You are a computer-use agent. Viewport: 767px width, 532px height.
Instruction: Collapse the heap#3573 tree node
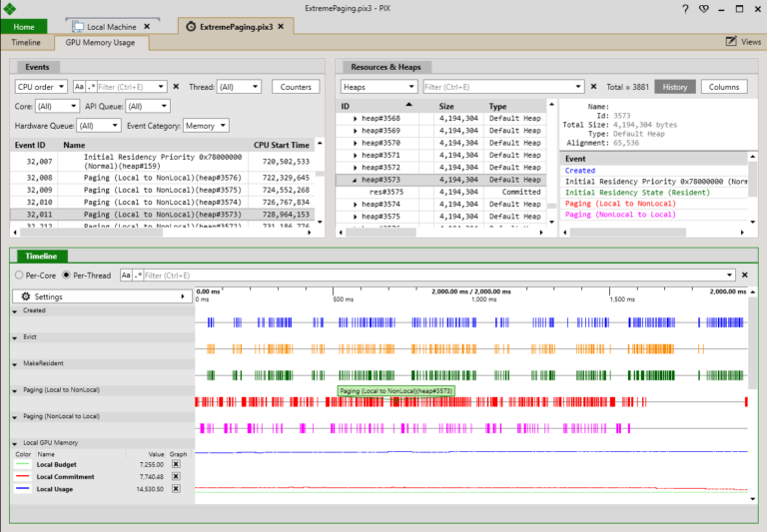(x=355, y=180)
